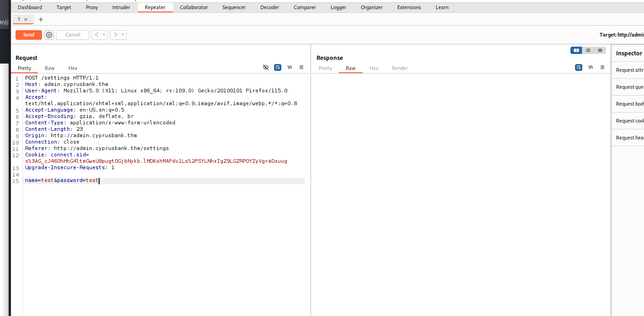This screenshot has width=644, height=316.
Task: Open back history dropdown arrow
Action: tap(104, 35)
